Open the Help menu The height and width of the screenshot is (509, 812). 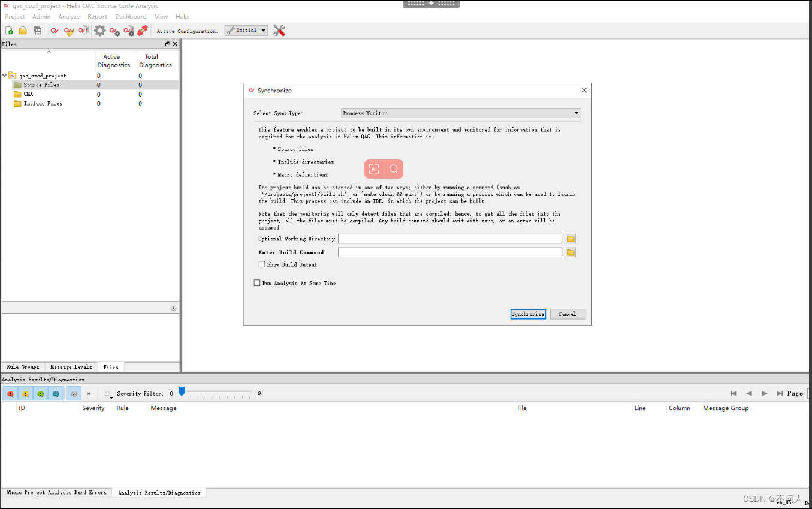[182, 17]
